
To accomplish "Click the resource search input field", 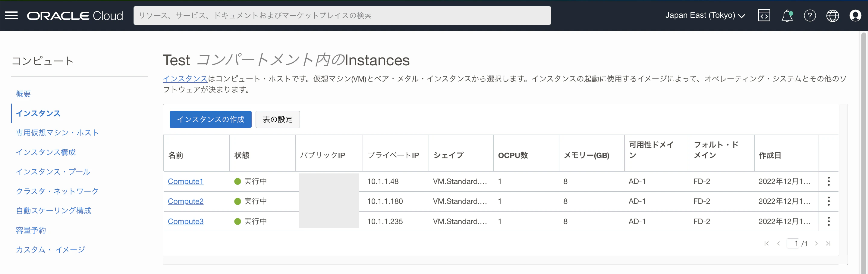I will tap(342, 15).
